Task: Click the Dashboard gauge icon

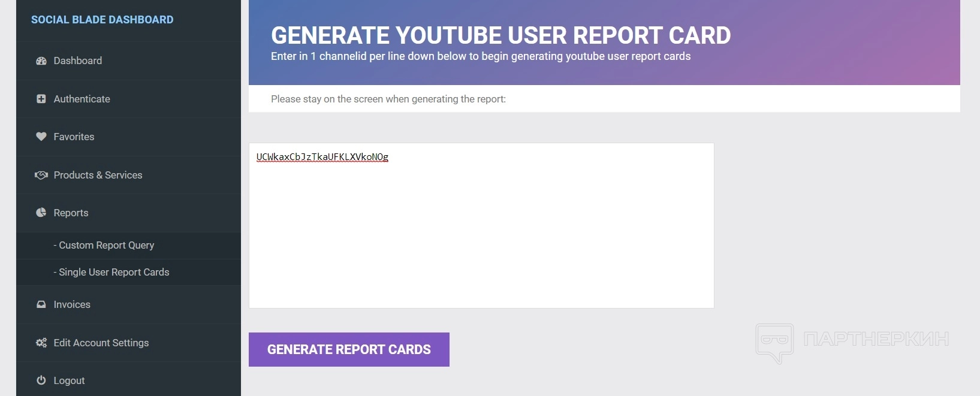Action: tap(41, 61)
